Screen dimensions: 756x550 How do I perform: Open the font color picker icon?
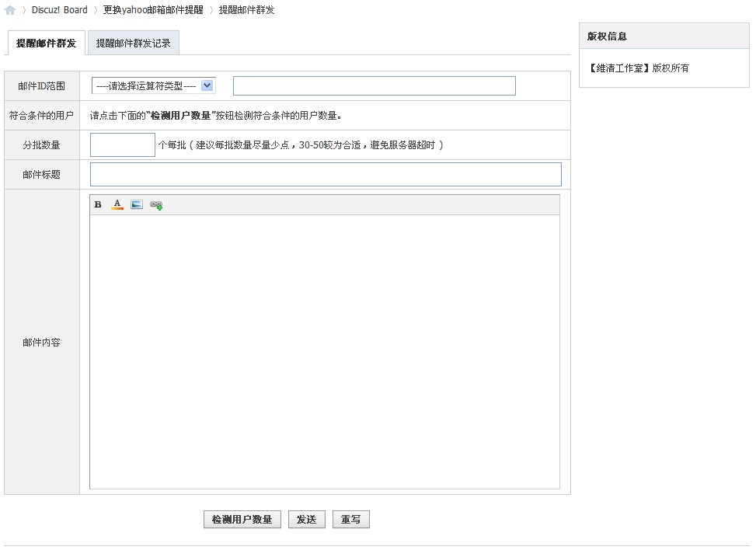(x=117, y=204)
